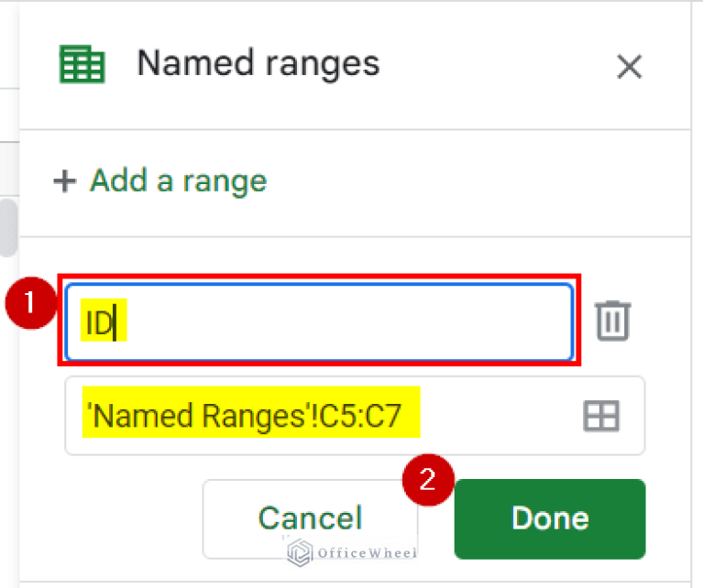The width and height of the screenshot is (703, 588).
Task: Click the Cancel button
Action: 310,518
